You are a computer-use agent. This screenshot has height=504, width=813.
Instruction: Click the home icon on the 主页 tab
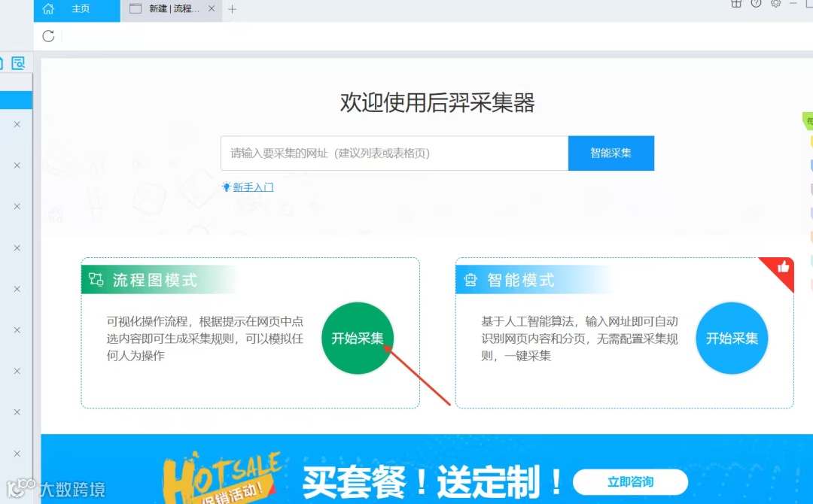pyautogui.click(x=48, y=9)
